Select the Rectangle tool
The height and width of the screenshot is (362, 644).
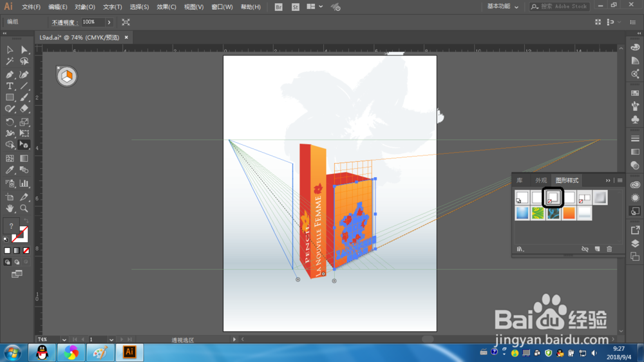click(10, 97)
